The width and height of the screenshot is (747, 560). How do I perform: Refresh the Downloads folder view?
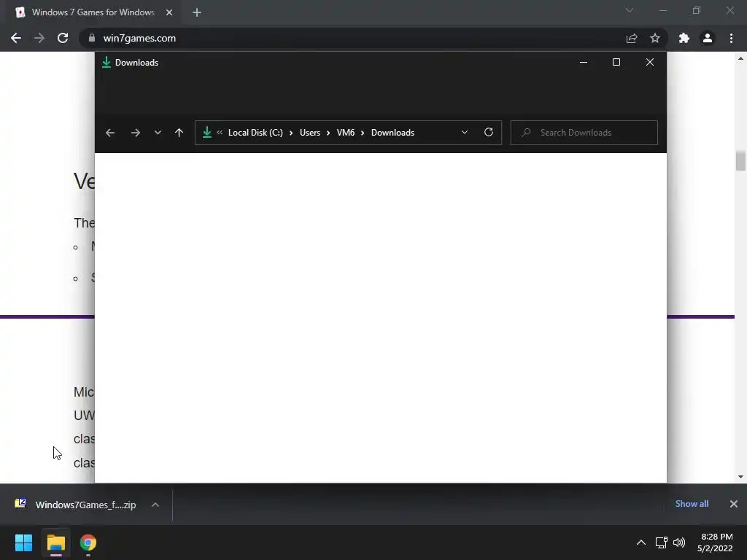pos(488,133)
